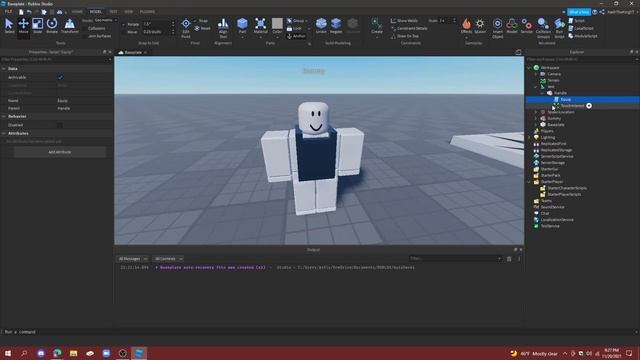640x360 pixels.
Task: Add a Spawn location
Action: tap(480, 26)
